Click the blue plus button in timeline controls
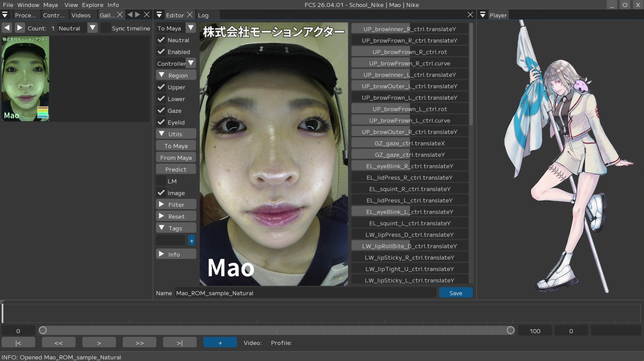644x361 pixels. tap(220, 343)
